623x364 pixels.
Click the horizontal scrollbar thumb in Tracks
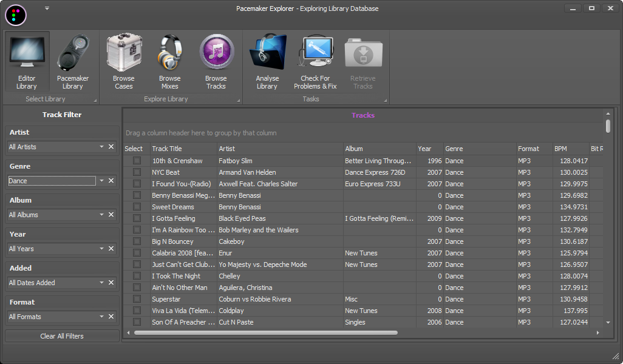[x=266, y=332]
